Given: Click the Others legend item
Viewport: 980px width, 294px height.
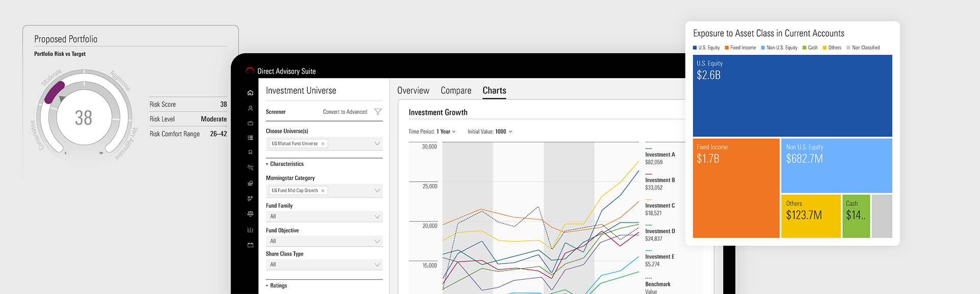Looking at the screenshot, I should (x=832, y=48).
